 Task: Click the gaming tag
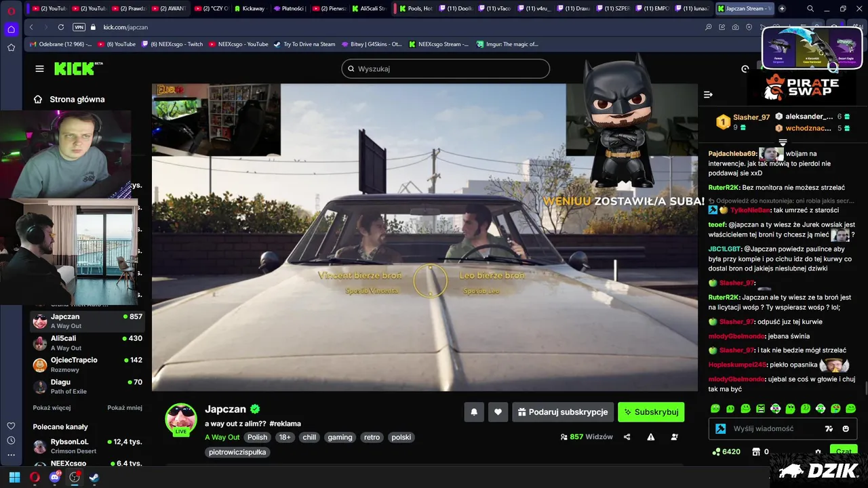click(340, 437)
